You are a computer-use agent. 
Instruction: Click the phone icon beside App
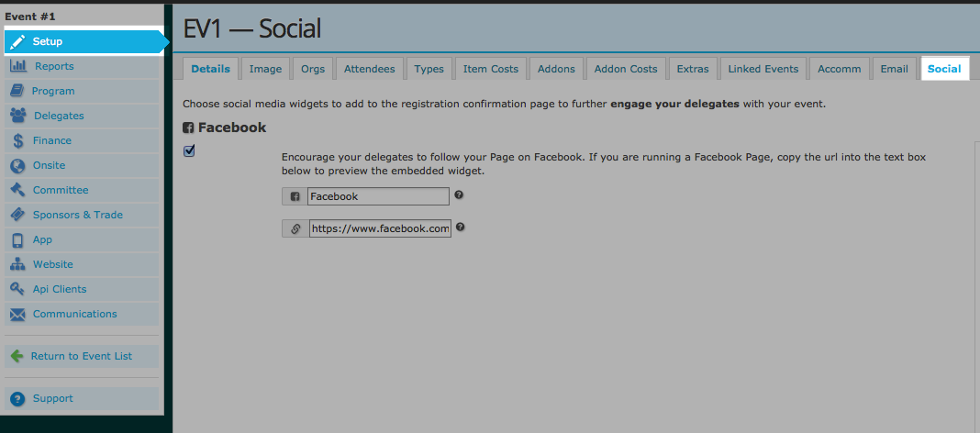pyautogui.click(x=17, y=240)
